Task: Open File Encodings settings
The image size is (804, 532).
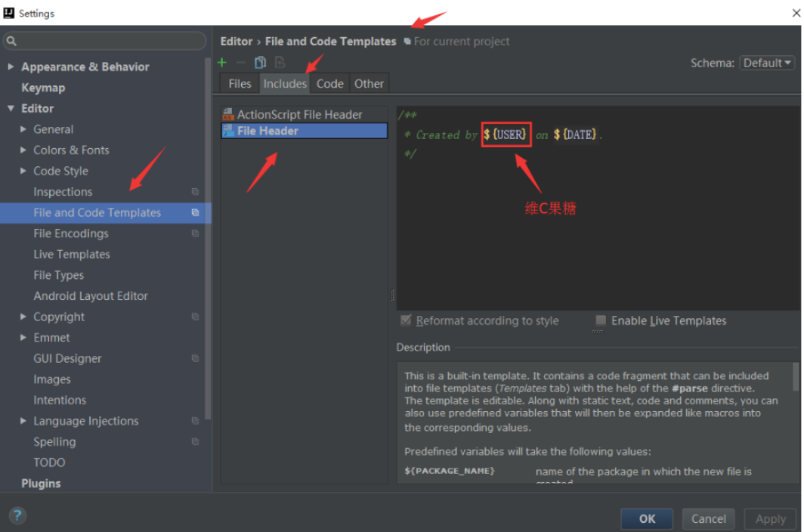Action: pos(71,234)
